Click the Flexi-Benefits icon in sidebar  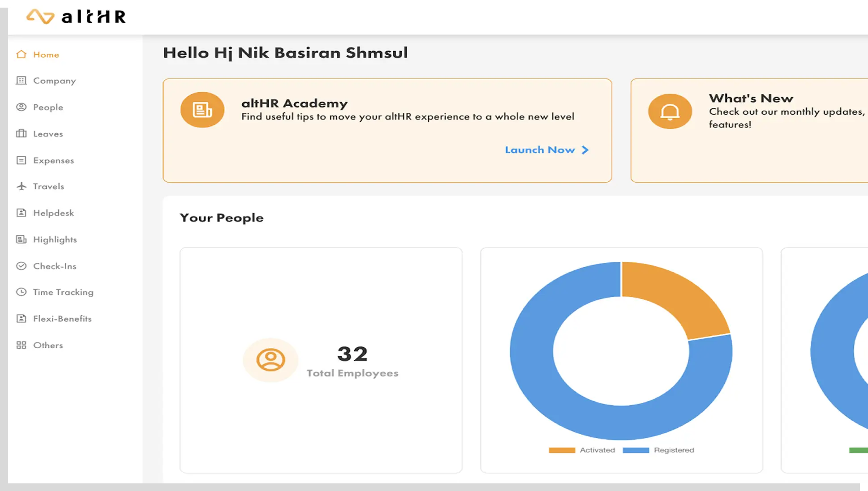[21, 318]
